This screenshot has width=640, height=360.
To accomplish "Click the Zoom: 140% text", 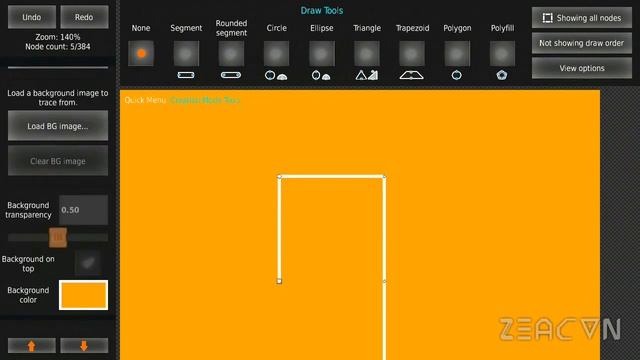I will tap(58, 37).
